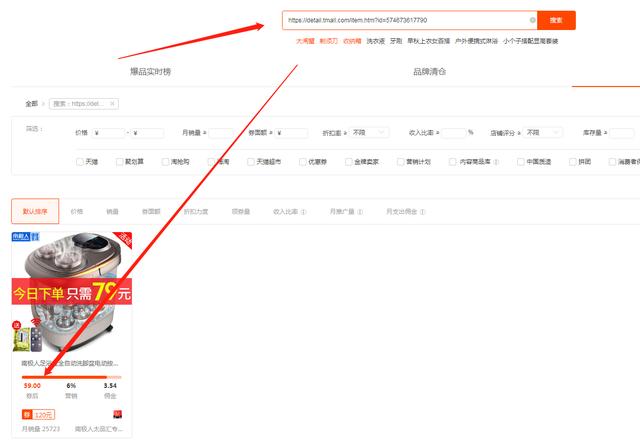Open the 店铺评分 dropdown
Screen dimensions: 640x448
[x=543, y=133]
